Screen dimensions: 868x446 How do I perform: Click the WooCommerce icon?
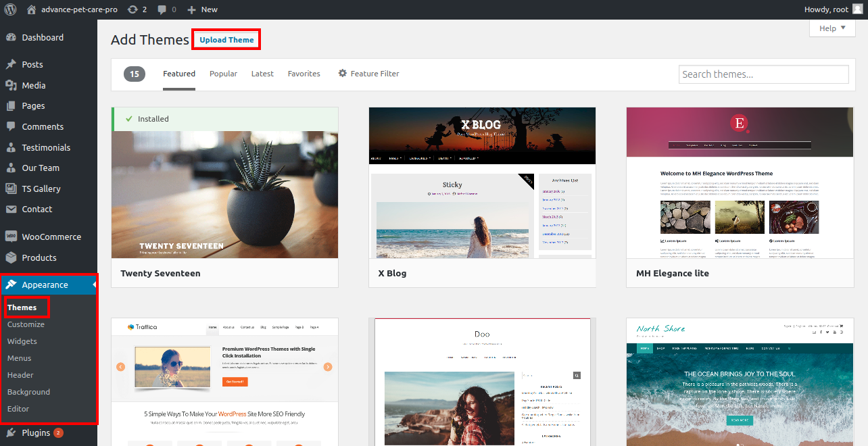(x=11, y=237)
